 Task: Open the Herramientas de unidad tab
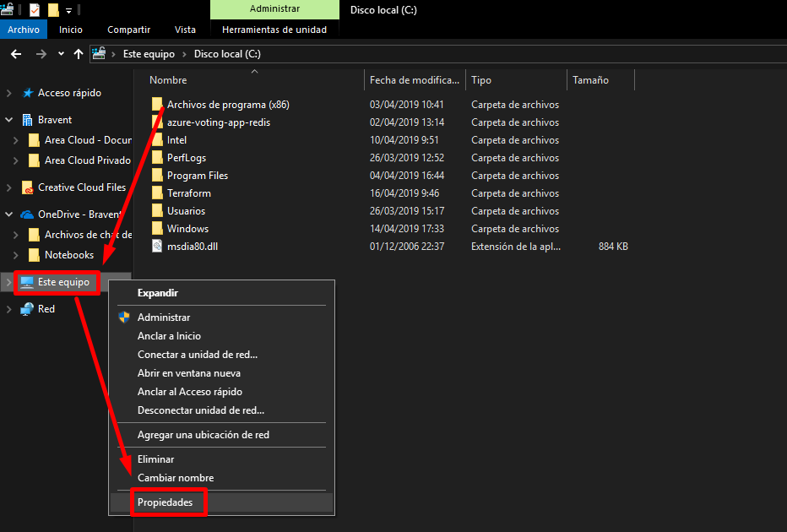pos(274,30)
